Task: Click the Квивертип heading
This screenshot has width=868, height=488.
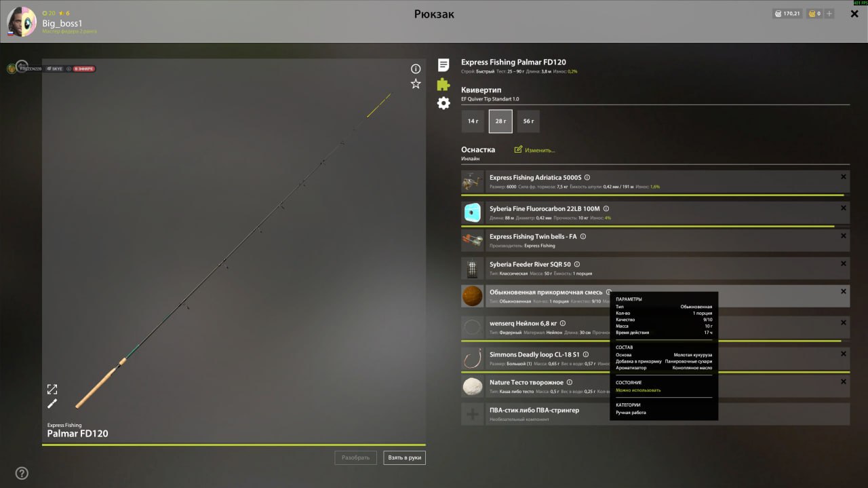Action: (x=481, y=90)
